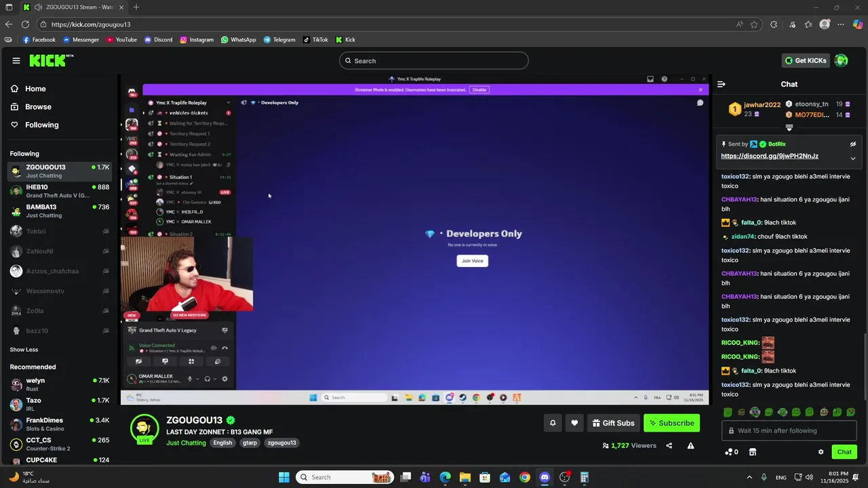Open recommended channel Tazo
868x488 pixels.
click(x=60, y=405)
